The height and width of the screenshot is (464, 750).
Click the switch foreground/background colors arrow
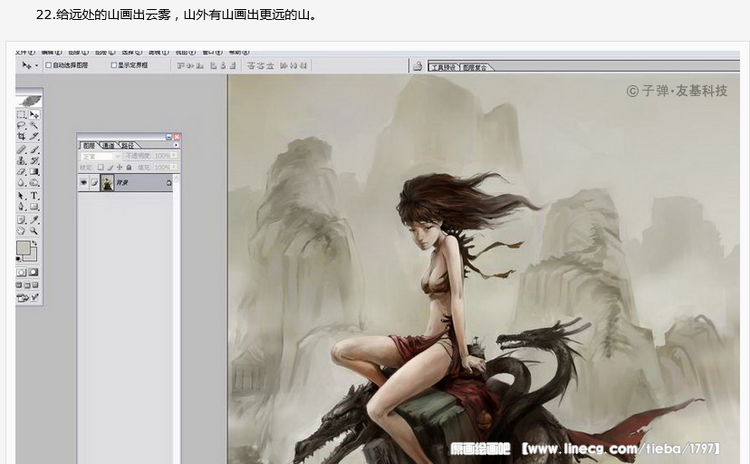[x=34, y=243]
